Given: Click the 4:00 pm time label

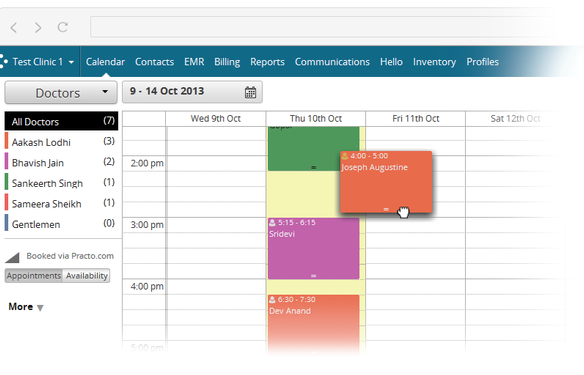Looking at the screenshot, I should [x=147, y=286].
